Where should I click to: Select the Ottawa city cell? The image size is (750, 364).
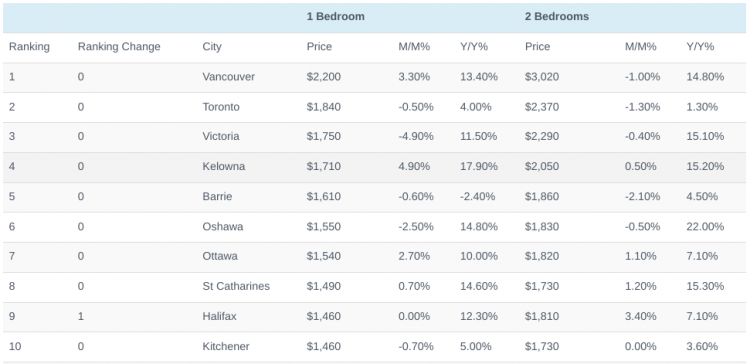220,256
